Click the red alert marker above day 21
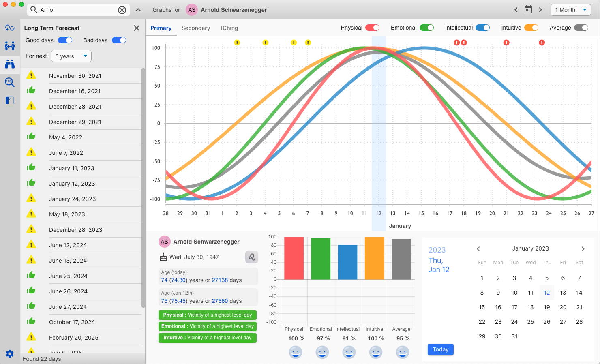 point(506,43)
